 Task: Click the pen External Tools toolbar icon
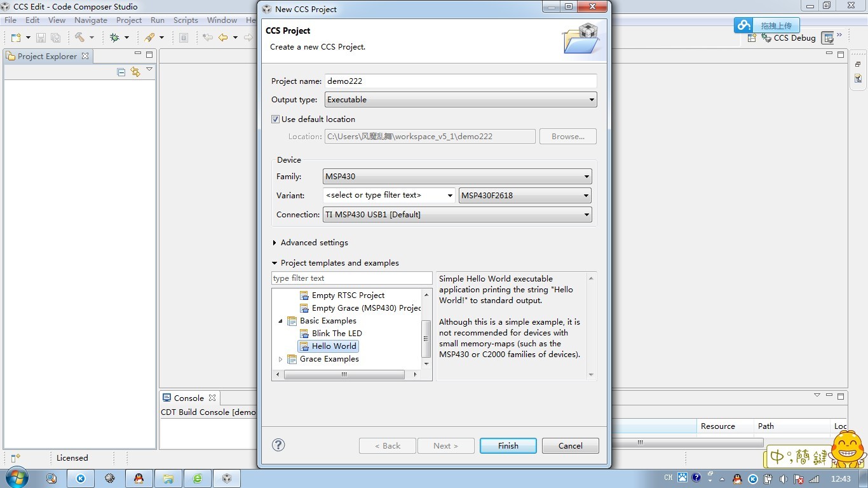(x=149, y=37)
